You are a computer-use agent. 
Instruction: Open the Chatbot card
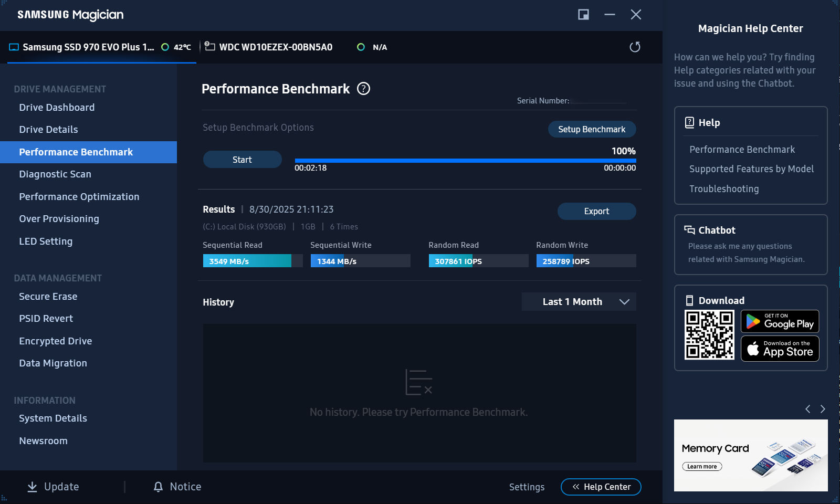pyautogui.click(x=751, y=245)
